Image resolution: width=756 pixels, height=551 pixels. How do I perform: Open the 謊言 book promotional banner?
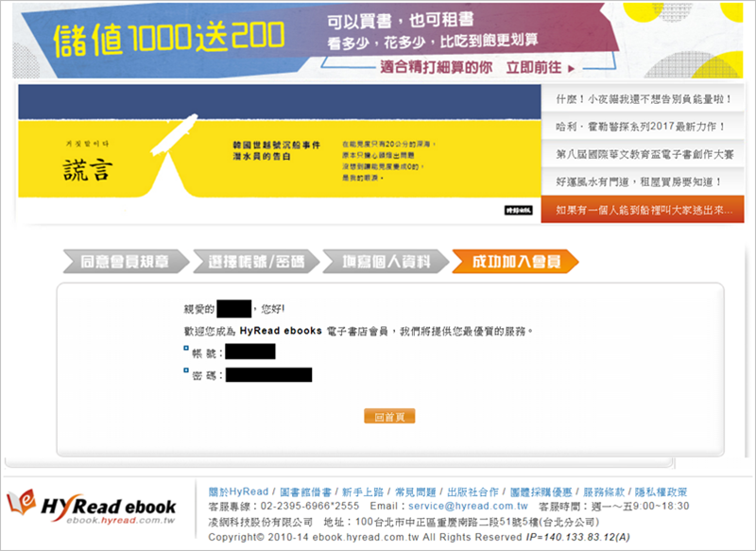pos(279,154)
